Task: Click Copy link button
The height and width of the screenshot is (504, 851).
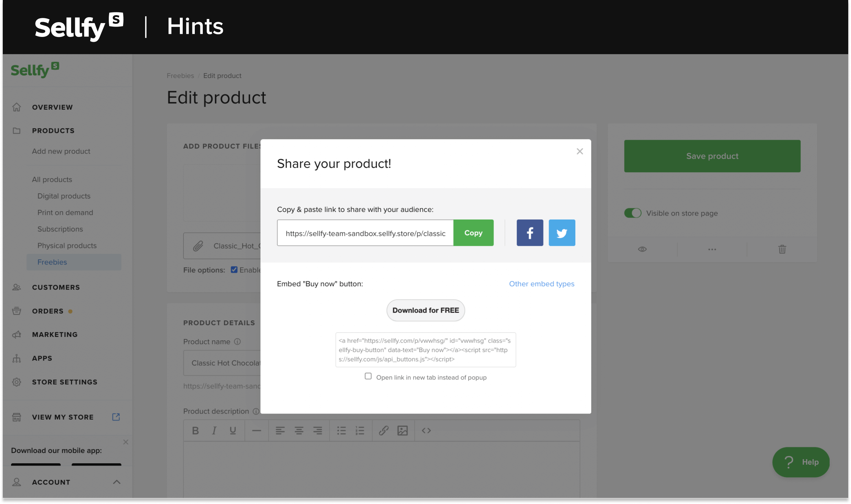Action: click(474, 233)
